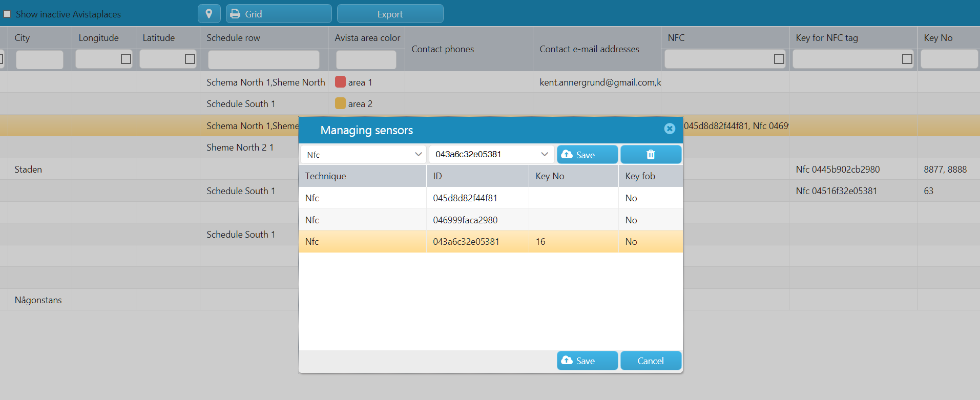980x400 pixels.
Task: Sort by Key fob column header
Action: tap(651, 176)
